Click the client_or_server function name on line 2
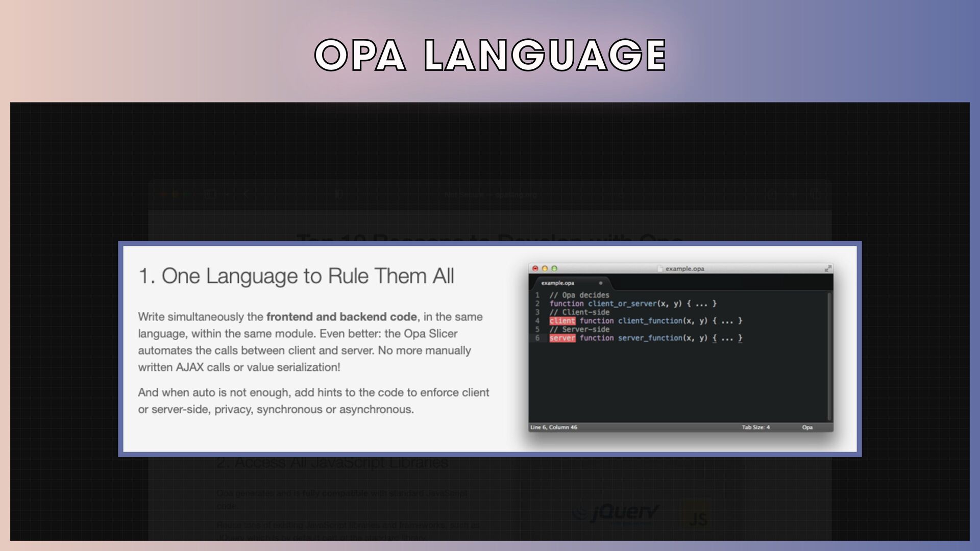 point(622,304)
